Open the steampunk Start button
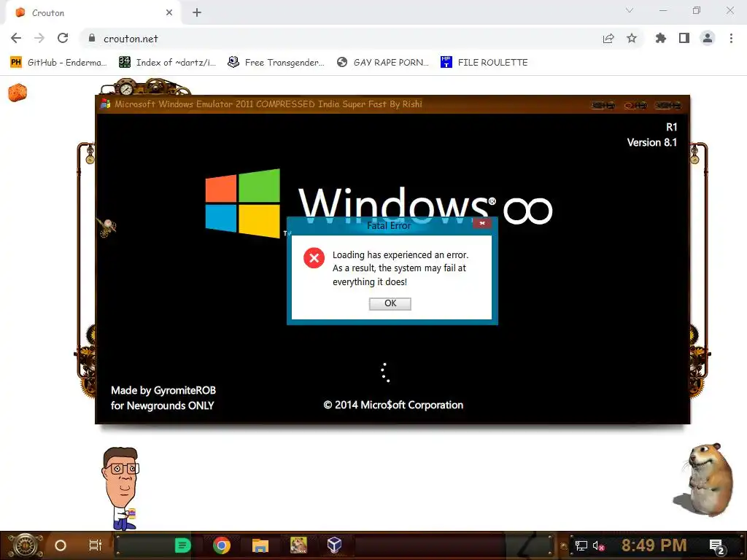The image size is (747, 560). click(x=26, y=545)
